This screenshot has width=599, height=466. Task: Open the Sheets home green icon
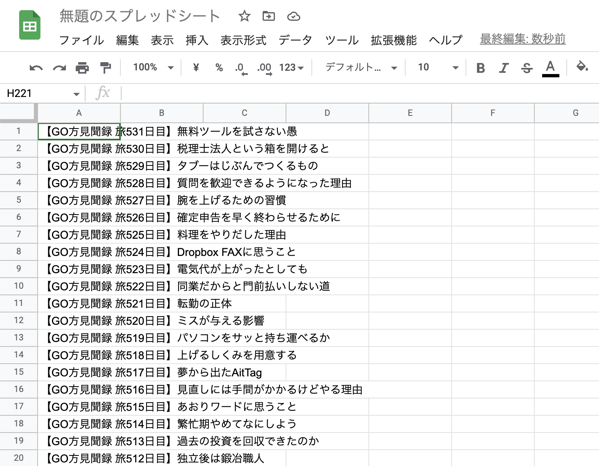pos(29,26)
